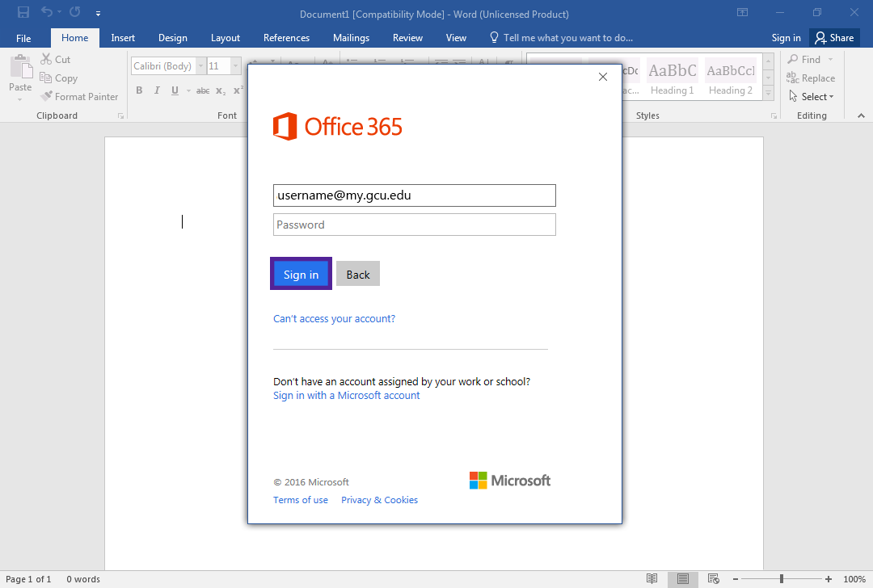Switch to Read Mode view

[x=652, y=579]
